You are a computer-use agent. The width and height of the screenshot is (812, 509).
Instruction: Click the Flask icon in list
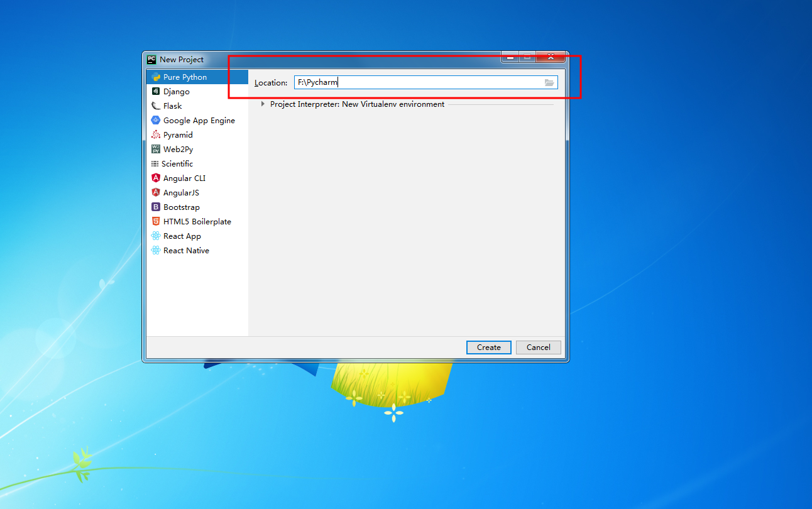pos(156,106)
